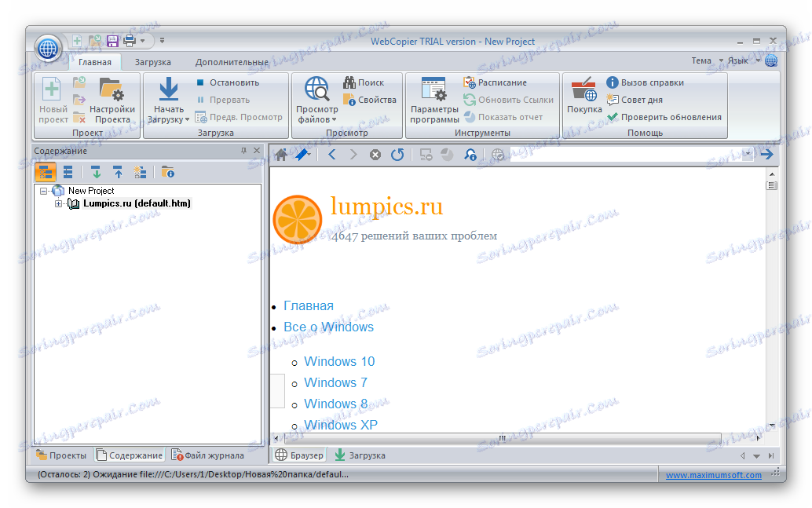The height and width of the screenshot is (508, 812).
Task: Click Показать отчет
Action: click(503, 118)
